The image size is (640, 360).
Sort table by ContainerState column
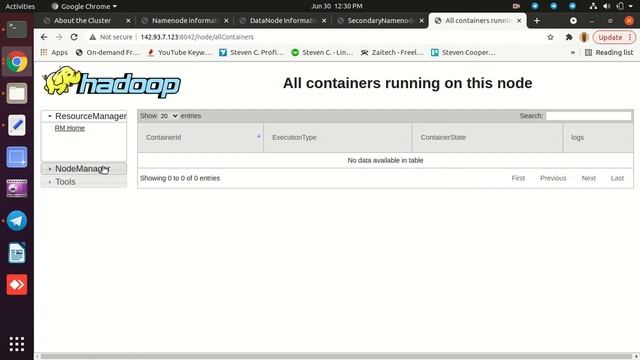click(x=487, y=138)
